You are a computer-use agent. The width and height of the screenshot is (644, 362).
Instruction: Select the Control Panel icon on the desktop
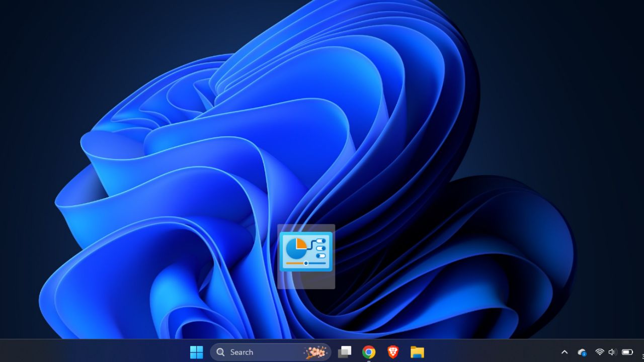(x=305, y=251)
